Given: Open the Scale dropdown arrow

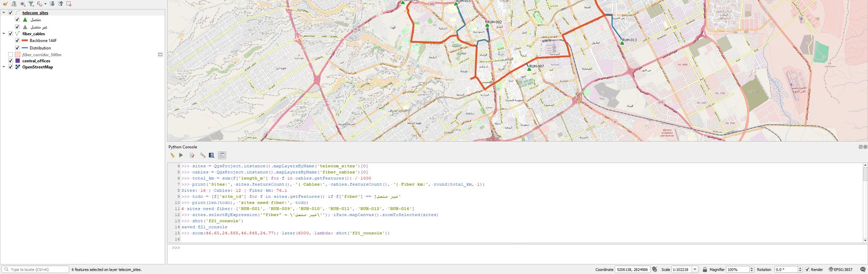Looking at the screenshot, I should click(695, 270).
